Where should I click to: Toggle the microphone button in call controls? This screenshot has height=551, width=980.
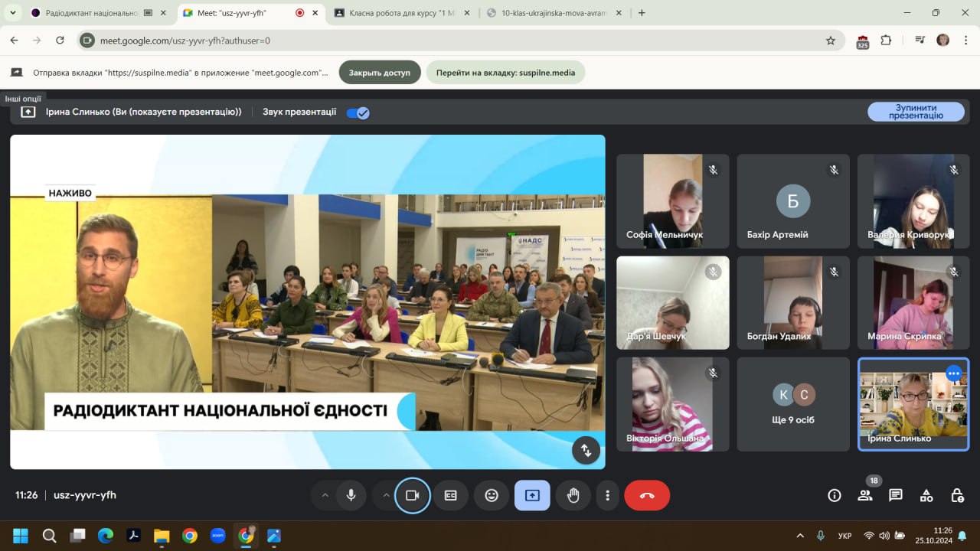click(x=351, y=495)
